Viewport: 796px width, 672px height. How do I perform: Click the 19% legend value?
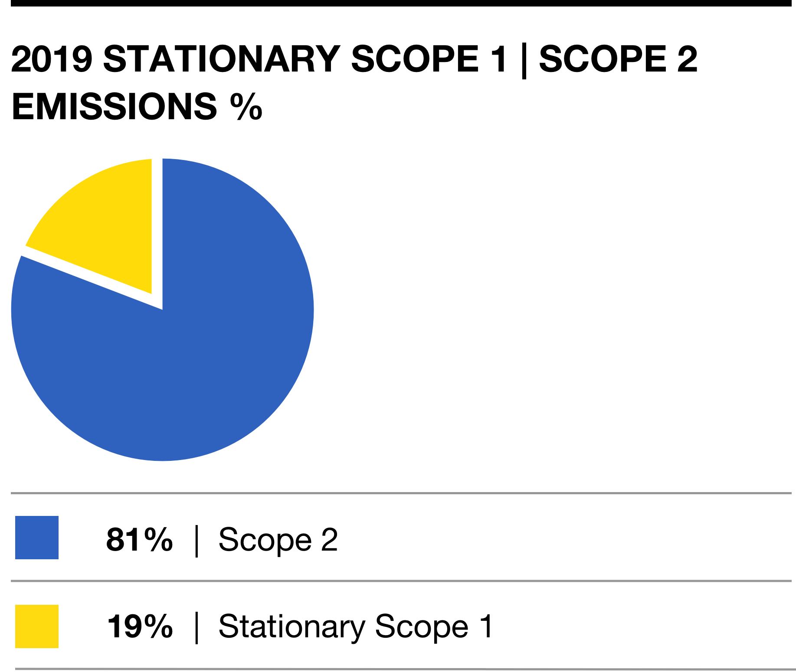pyautogui.click(x=140, y=626)
